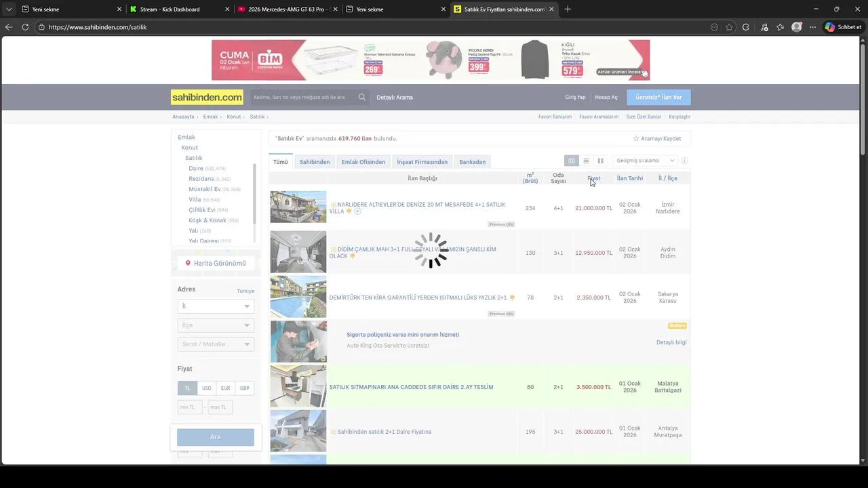Image resolution: width=868 pixels, height=488 pixels.
Task: View site information lock icon in address bar
Action: coord(41,27)
